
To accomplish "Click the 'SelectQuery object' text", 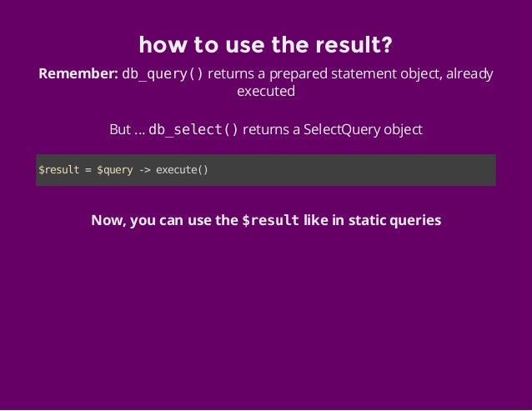I will point(363,130).
